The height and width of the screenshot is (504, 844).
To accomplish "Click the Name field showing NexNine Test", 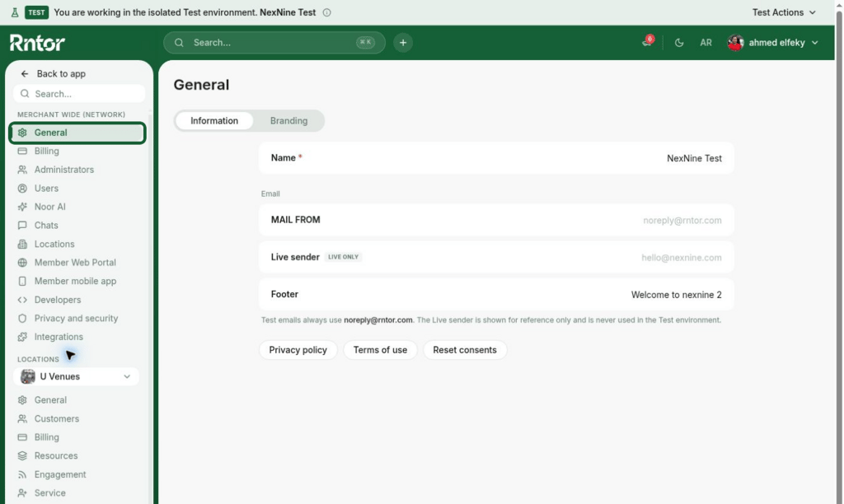I will tap(495, 158).
